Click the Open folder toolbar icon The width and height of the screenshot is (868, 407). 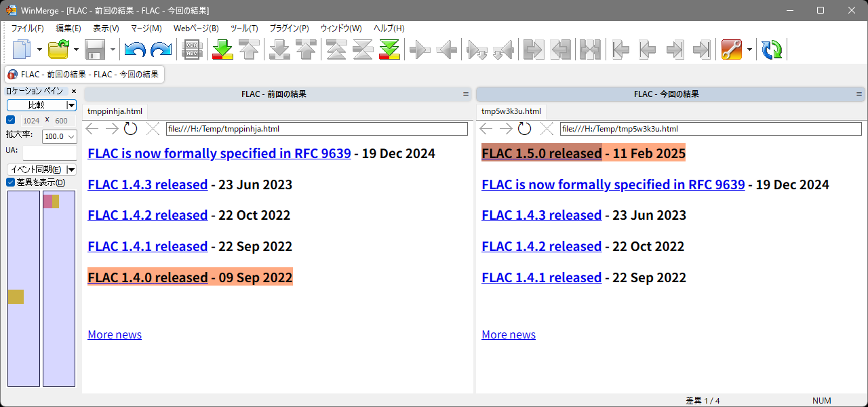coord(59,50)
